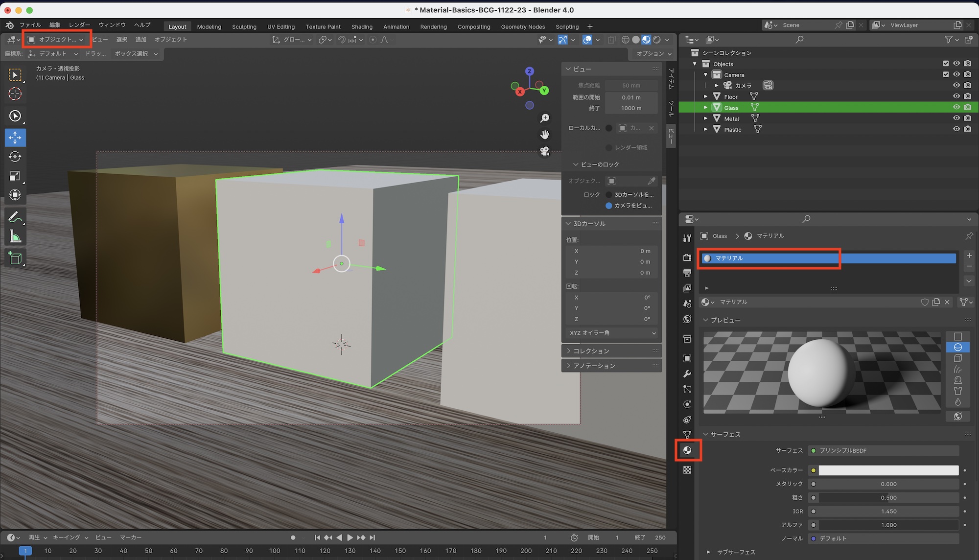Viewport: 979px width, 560px height.
Task: Open the レンダー menu
Action: 79,24
